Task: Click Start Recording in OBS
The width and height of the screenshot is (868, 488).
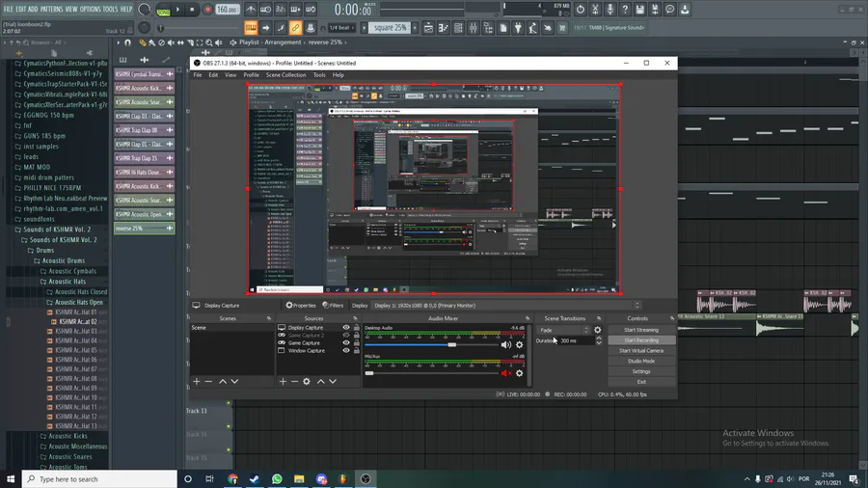Action: [641, 340]
